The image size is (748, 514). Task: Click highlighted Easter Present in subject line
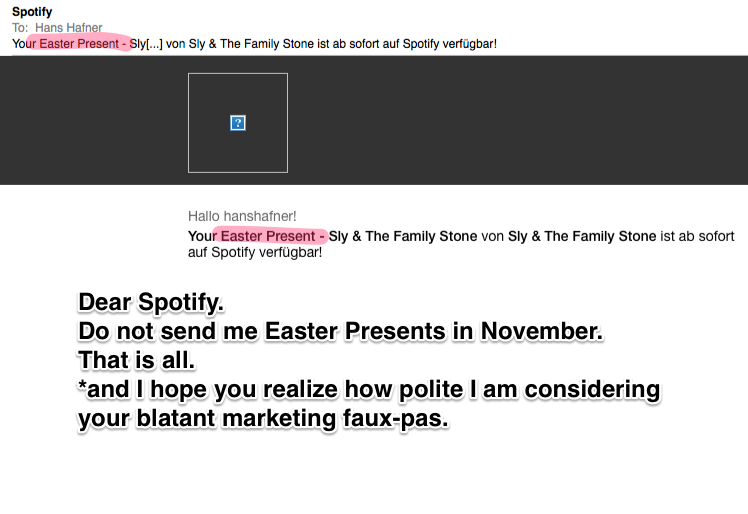79,43
